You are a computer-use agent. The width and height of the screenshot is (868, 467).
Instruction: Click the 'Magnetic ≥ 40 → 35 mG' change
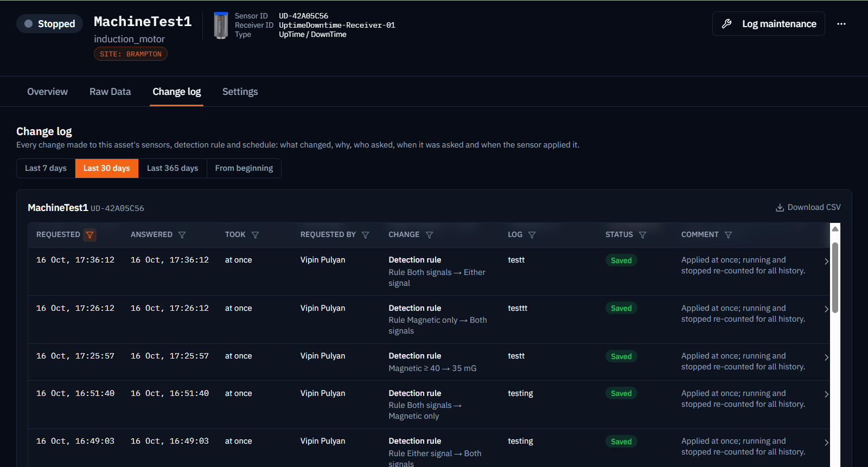click(x=432, y=368)
